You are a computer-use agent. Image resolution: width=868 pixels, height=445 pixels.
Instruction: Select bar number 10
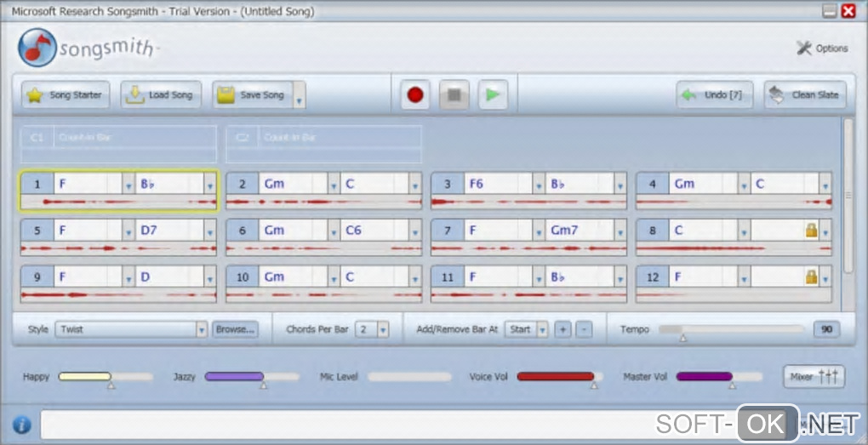[243, 277]
